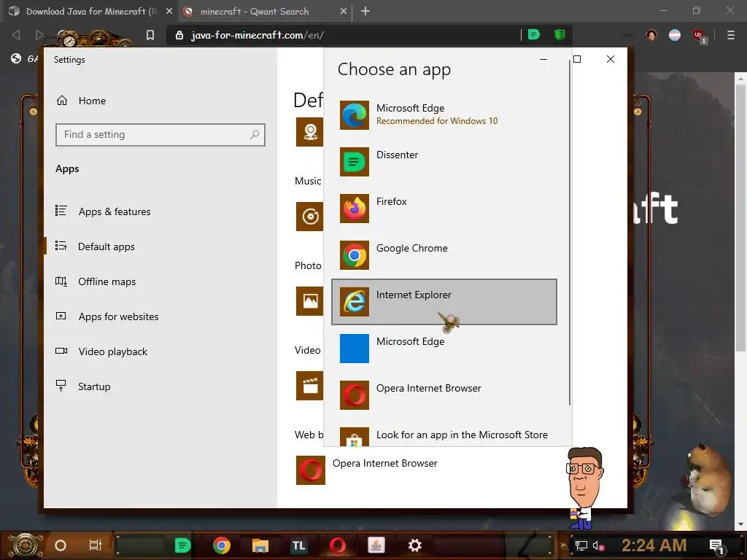Bookmark this page with the bookmark icon
747x560 pixels.
pos(150,35)
